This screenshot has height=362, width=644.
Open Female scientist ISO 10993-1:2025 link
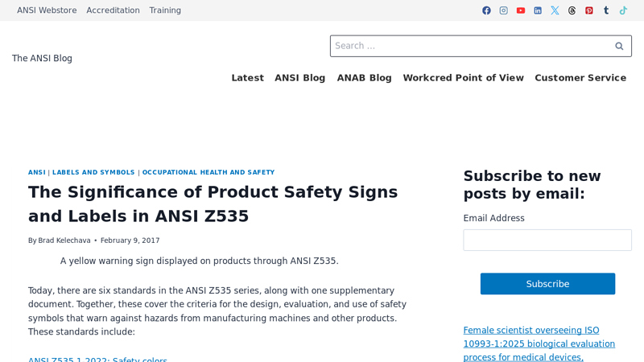pos(539,343)
